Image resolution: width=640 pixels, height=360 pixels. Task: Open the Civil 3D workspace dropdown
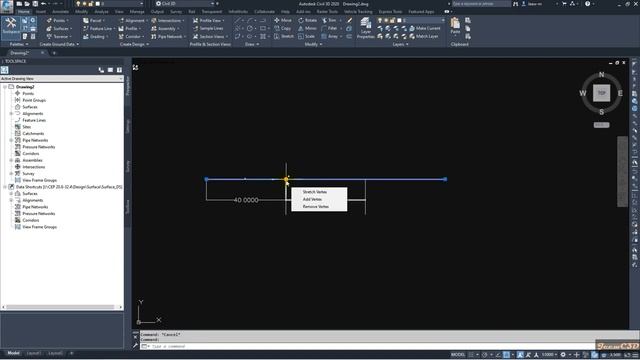185,4
